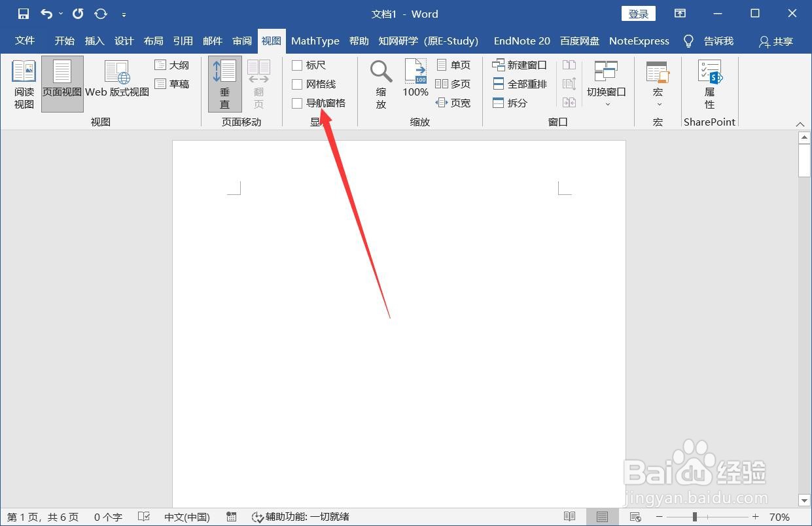Click the circular-arrows icon in quick access
Screen dimensions: 812x526
click(x=101, y=14)
